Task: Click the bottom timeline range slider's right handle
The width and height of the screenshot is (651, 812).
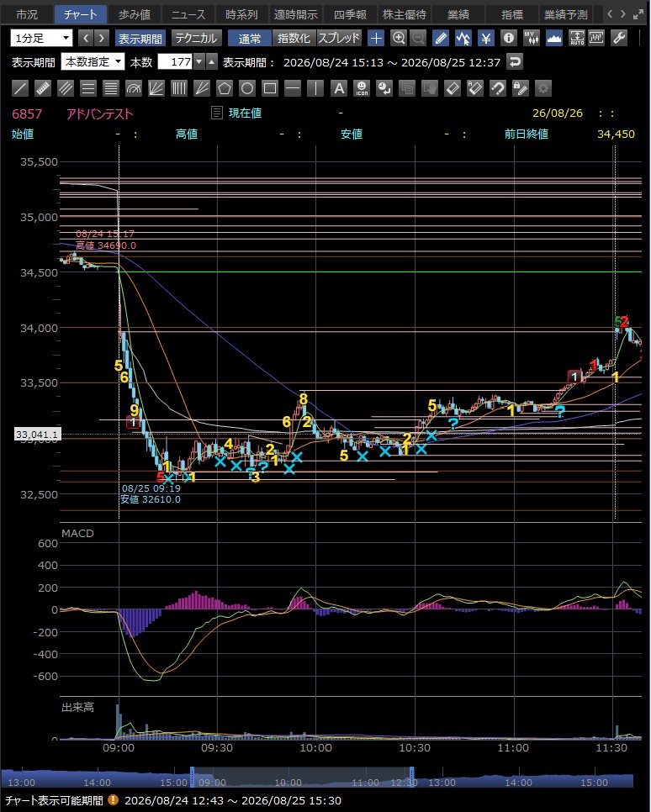Action: (412, 777)
